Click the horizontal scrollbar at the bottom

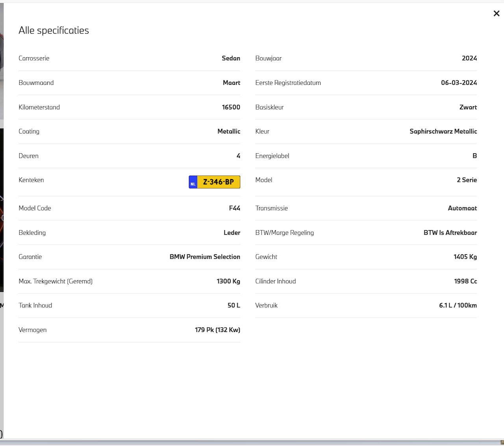click(x=252, y=442)
